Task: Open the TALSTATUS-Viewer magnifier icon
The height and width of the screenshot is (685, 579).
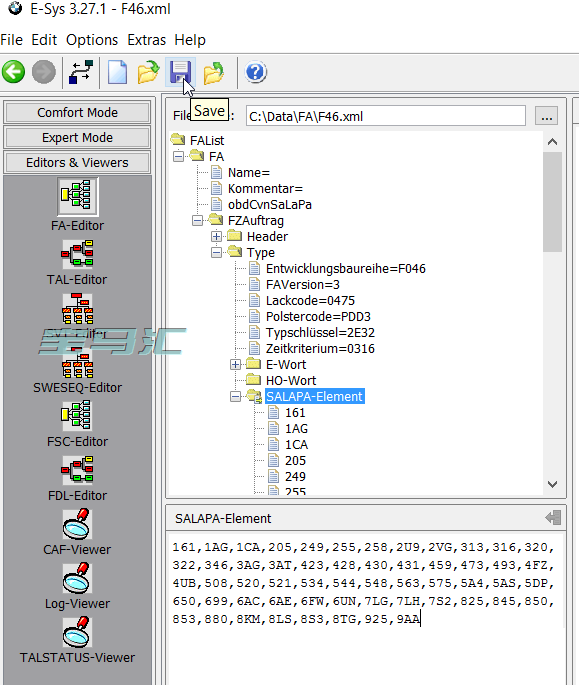Action: [x=77, y=633]
